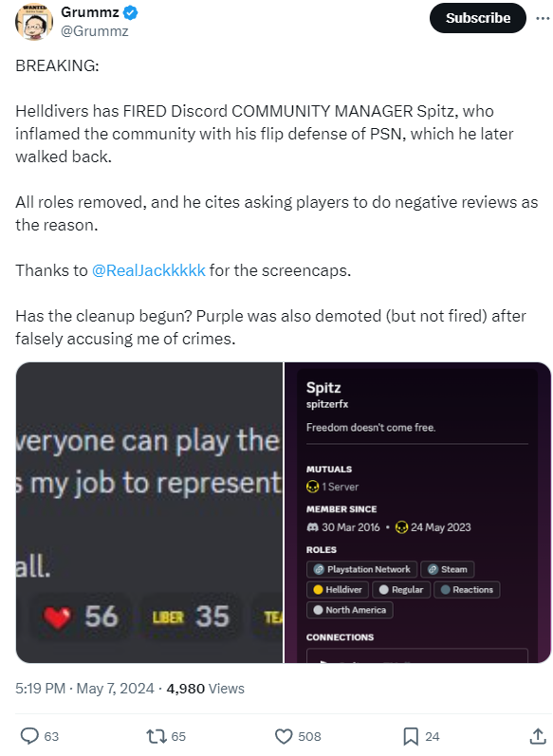Image resolution: width=553 pixels, height=756 pixels.
Task: Click the Grummz display name
Action: 90,12
